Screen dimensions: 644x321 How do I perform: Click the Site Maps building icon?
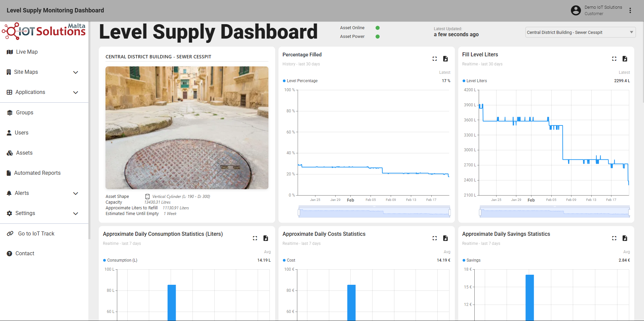click(x=9, y=72)
